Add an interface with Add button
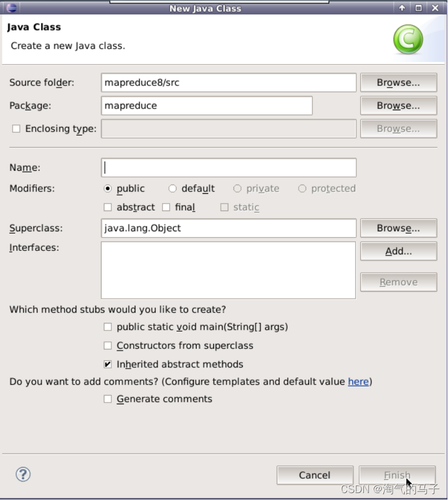The width and height of the screenshot is (448, 500). pyautogui.click(x=398, y=251)
